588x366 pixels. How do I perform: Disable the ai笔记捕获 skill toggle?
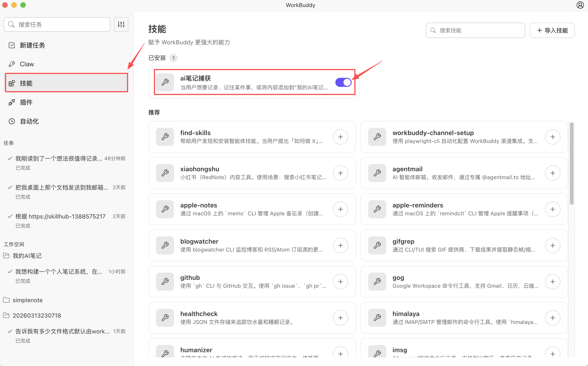[x=343, y=82]
